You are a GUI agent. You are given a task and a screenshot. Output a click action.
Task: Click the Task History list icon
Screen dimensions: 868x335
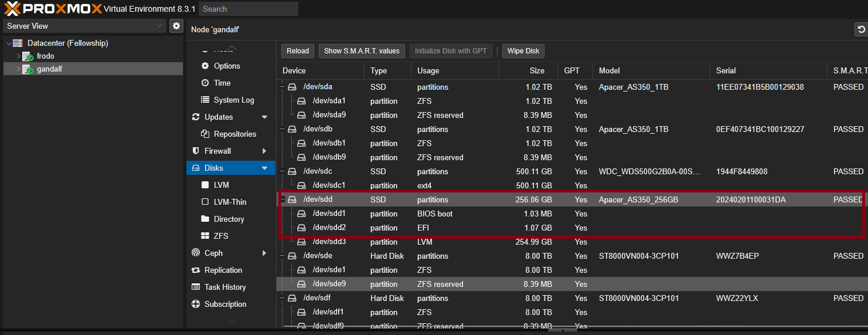(x=196, y=287)
